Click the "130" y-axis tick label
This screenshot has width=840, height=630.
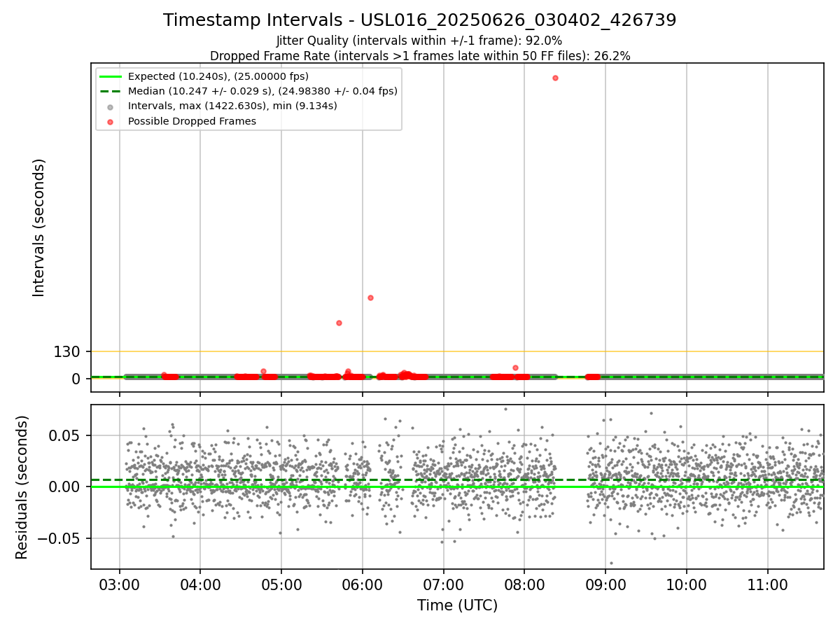tap(67, 352)
